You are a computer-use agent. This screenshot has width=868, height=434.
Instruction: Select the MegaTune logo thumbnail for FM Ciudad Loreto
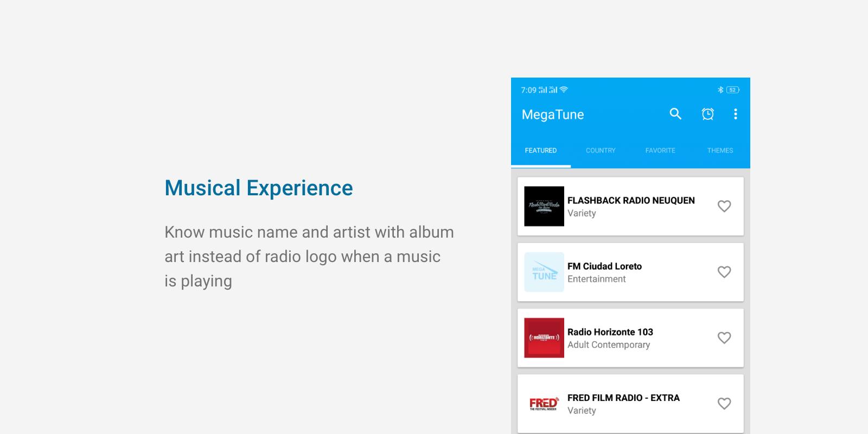tap(544, 272)
